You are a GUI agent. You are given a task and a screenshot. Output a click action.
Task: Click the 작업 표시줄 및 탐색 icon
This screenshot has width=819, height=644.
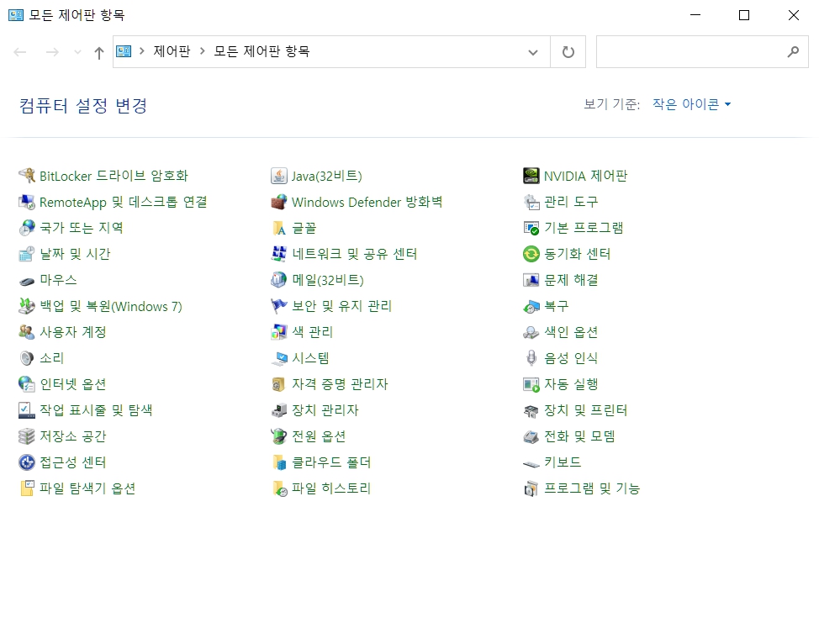27,410
